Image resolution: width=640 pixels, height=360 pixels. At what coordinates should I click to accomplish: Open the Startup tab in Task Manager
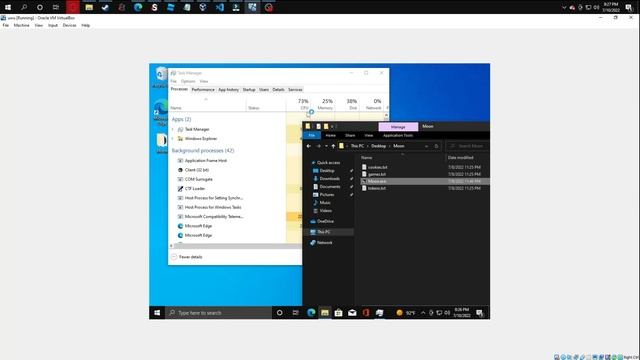click(x=249, y=89)
